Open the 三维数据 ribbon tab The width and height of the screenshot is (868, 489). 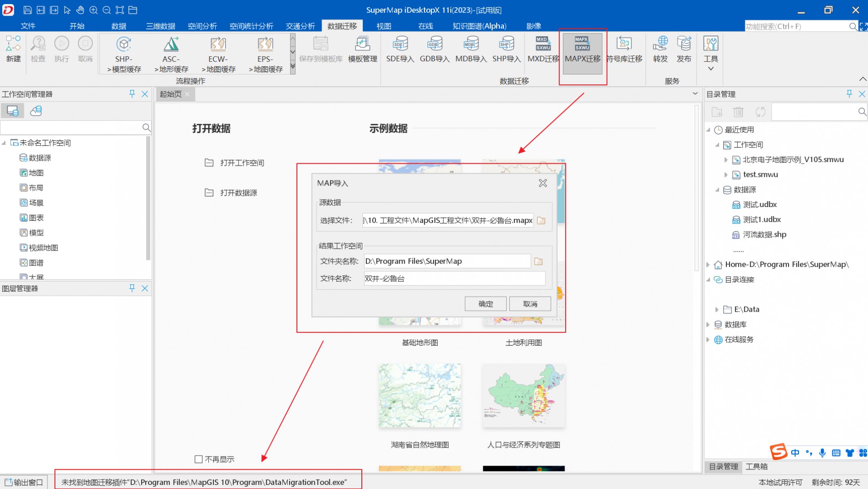point(160,26)
